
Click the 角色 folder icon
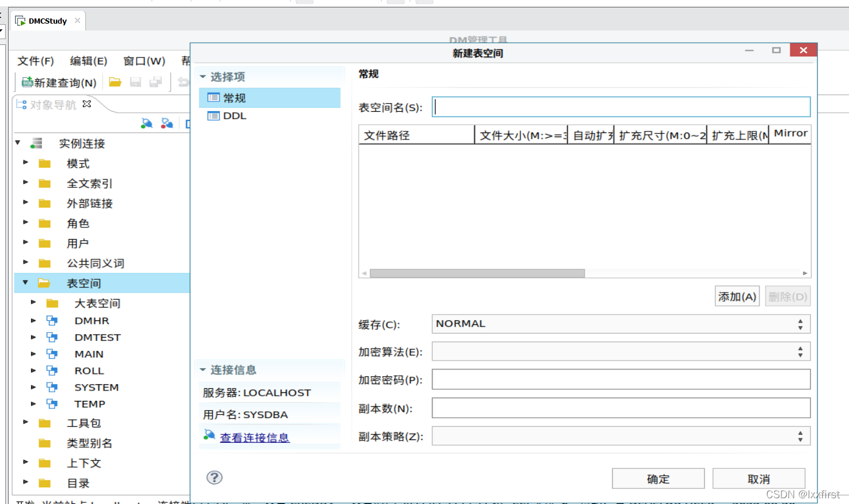(x=44, y=223)
